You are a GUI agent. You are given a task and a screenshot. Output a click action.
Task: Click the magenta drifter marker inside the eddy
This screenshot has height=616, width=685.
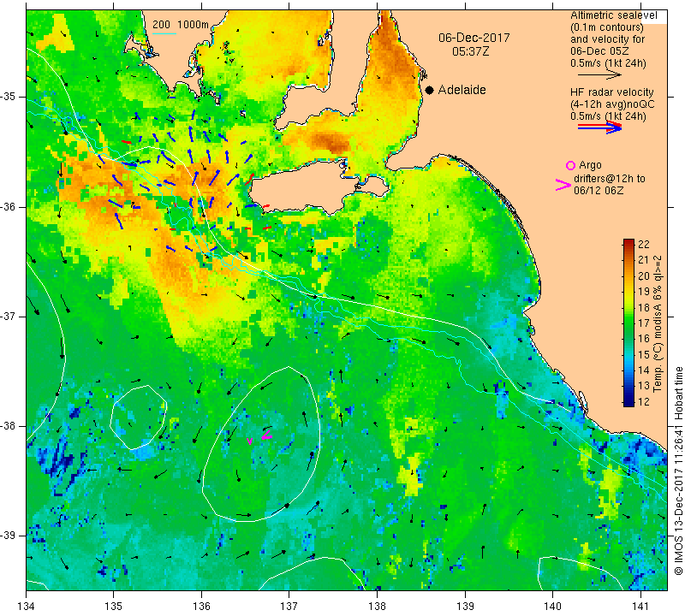(x=267, y=435)
